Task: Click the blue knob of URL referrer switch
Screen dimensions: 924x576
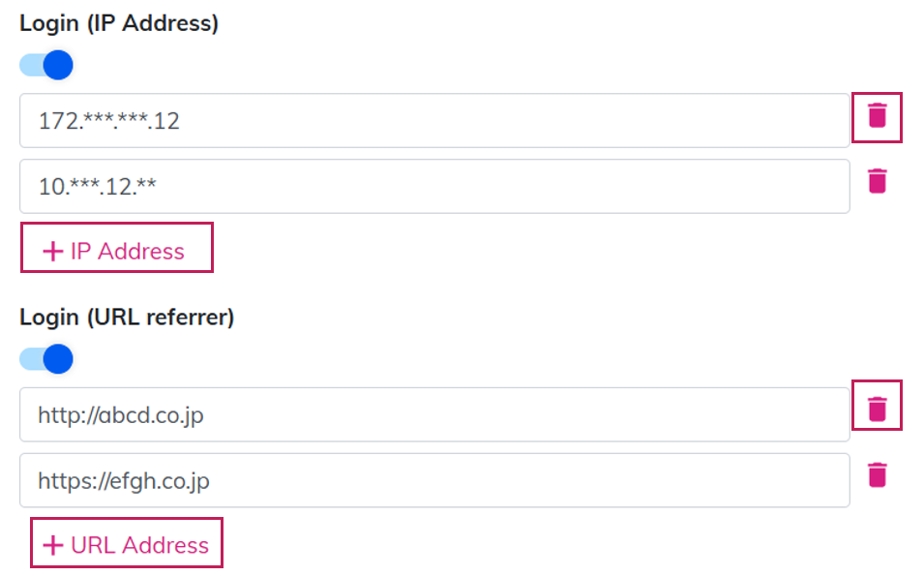Action: click(x=59, y=359)
